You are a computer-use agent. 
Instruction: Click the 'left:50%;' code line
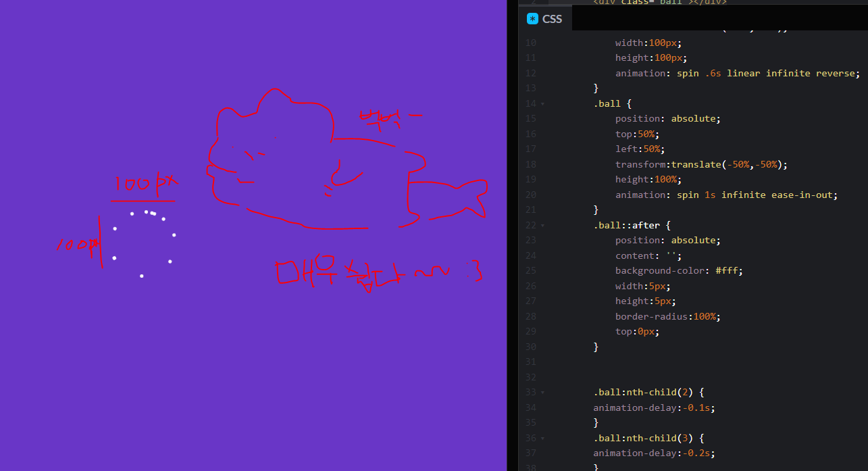[640, 149]
